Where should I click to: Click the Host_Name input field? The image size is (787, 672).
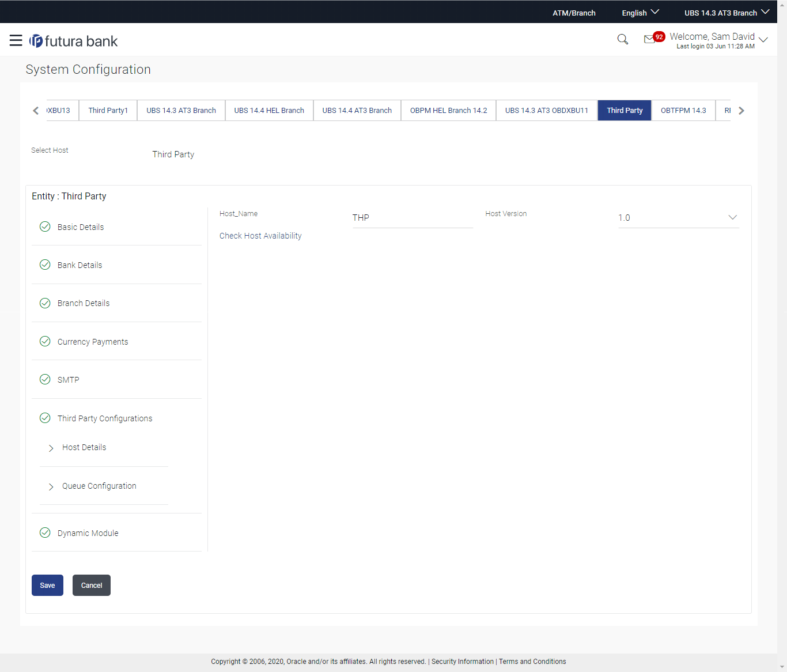click(x=413, y=218)
